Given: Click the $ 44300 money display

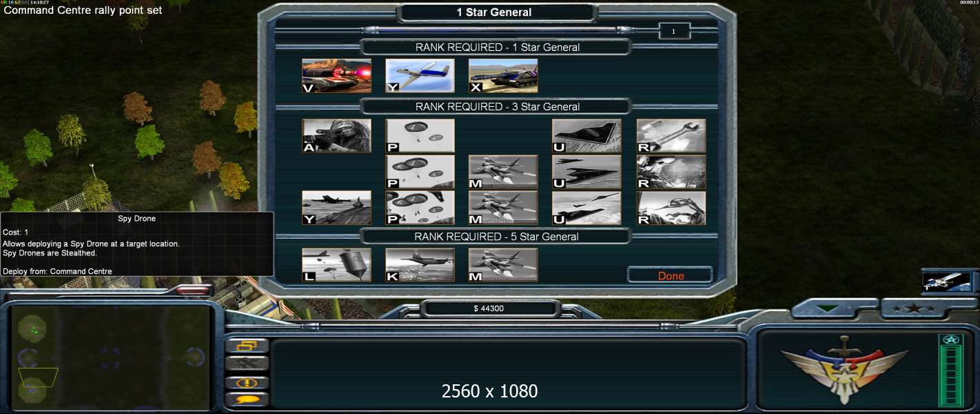Looking at the screenshot, I should [x=489, y=308].
